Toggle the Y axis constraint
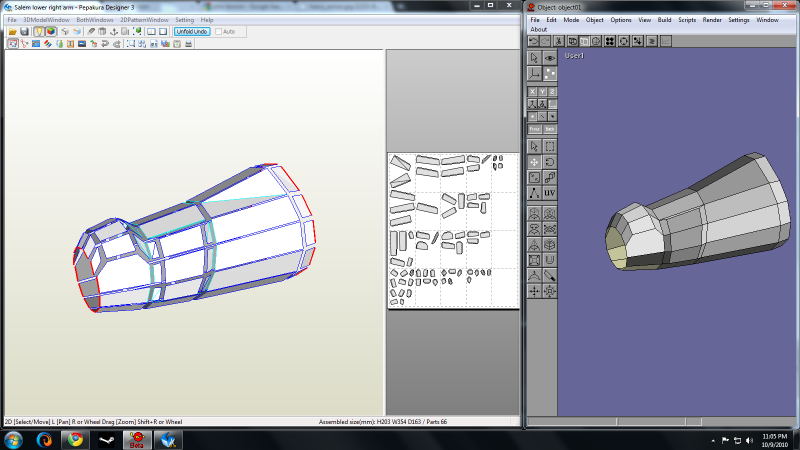This screenshot has height=450, width=800. [542, 92]
